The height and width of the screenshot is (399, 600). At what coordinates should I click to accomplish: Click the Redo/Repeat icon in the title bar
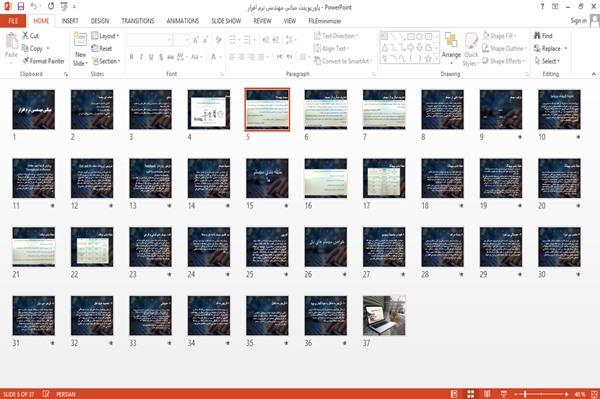click(51, 6)
